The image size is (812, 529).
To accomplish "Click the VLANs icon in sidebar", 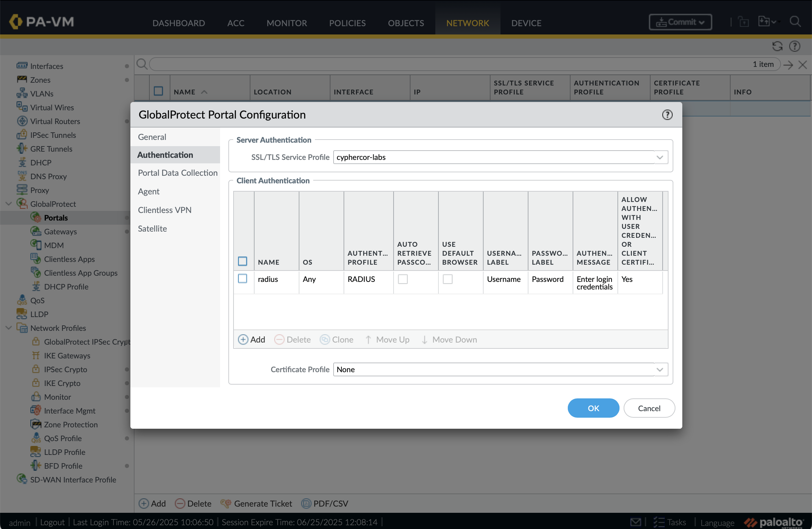I will click(22, 93).
